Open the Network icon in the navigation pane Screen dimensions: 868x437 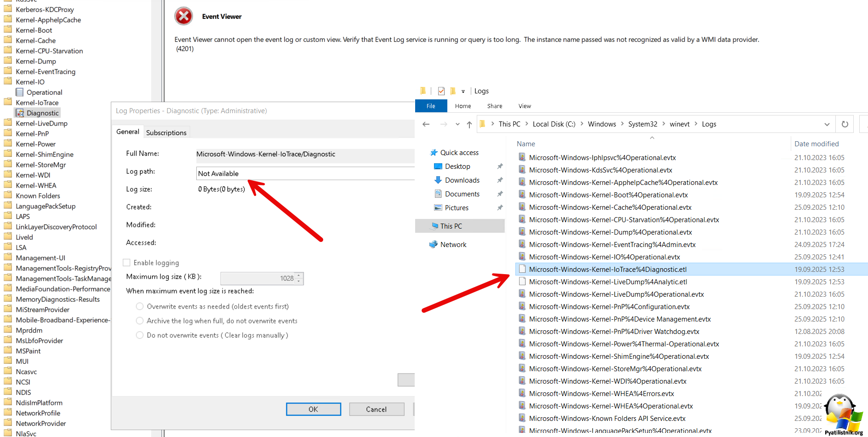coord(434,244)
